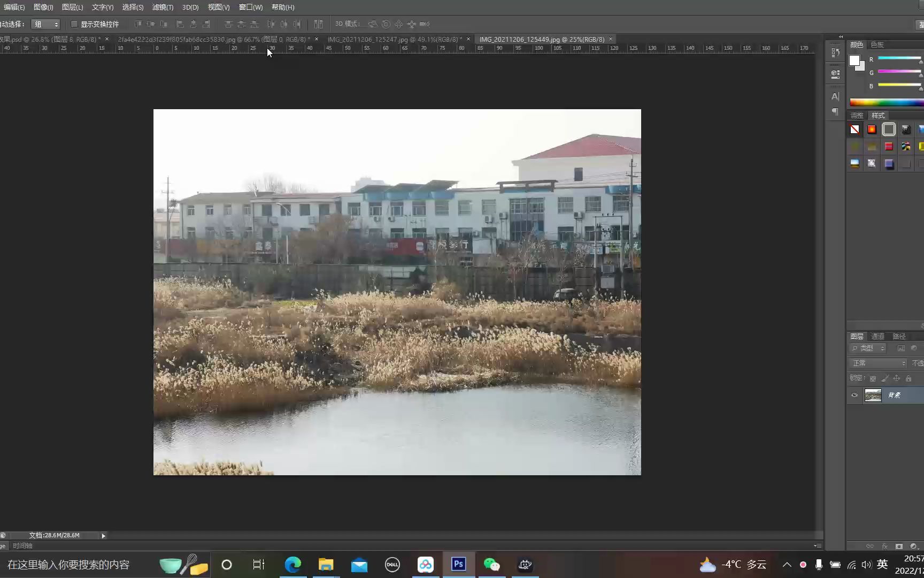The height and width of the screenshot is (578, 924).
Task: Toggle lock image pixels brush icon
Action: (x=885, y=378)
